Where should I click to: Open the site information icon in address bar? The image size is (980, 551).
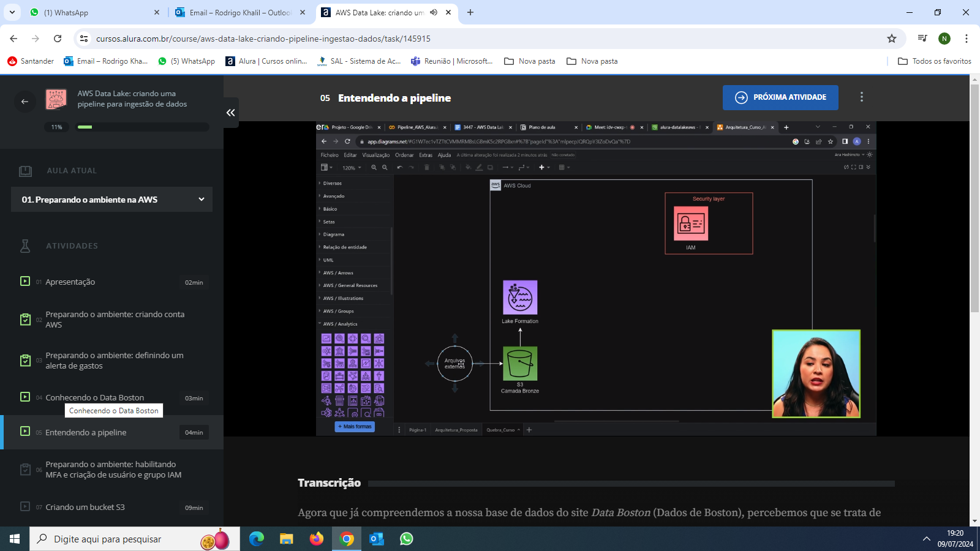click(x=84, y=39)
